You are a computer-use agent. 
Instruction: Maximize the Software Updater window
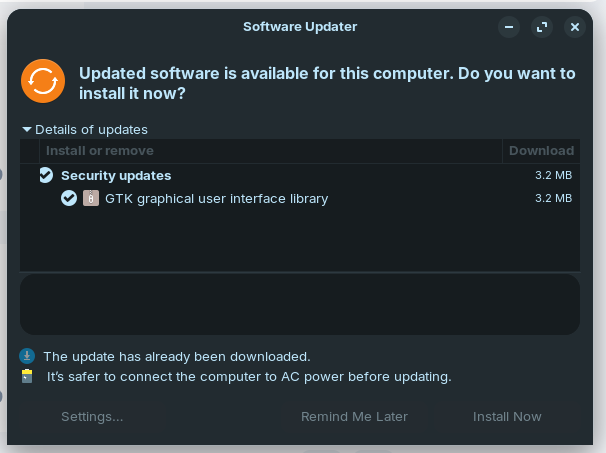542,27
